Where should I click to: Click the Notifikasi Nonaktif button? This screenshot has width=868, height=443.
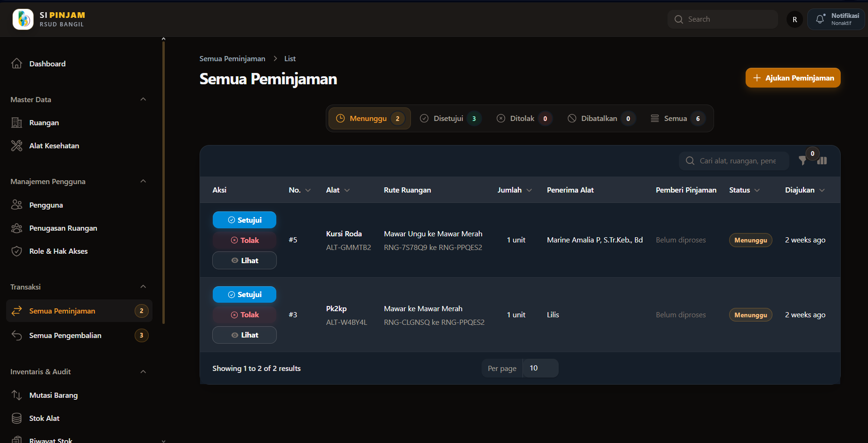(836, 19)
